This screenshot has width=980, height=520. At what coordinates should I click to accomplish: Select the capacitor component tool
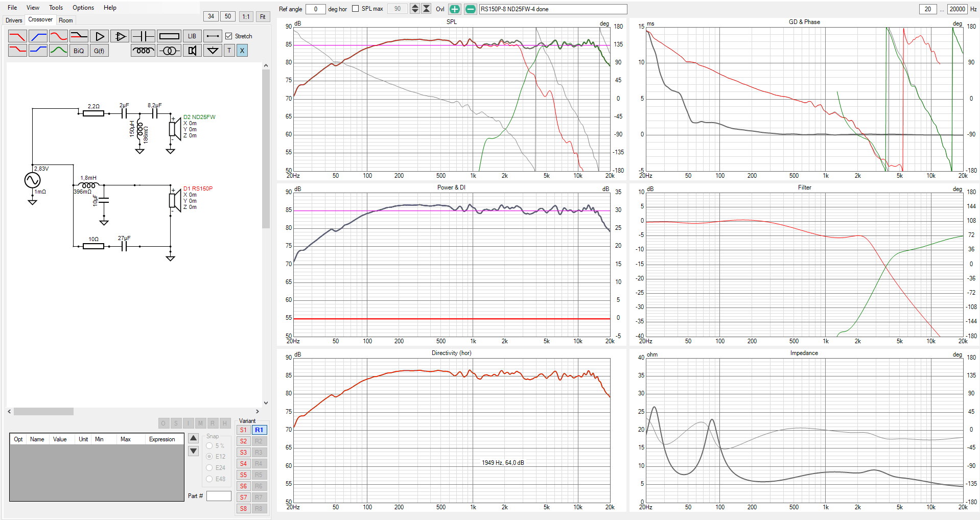click(x=143, y=36)
